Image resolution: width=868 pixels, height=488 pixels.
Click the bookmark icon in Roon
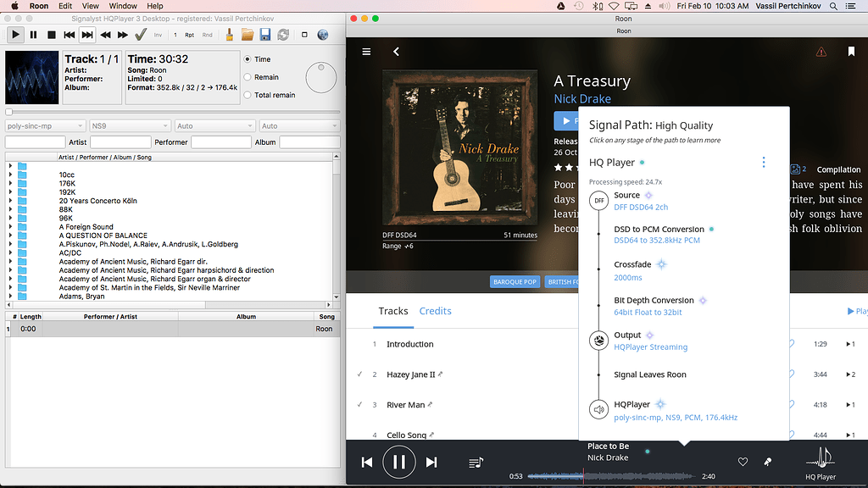click(x=850, y=52)
